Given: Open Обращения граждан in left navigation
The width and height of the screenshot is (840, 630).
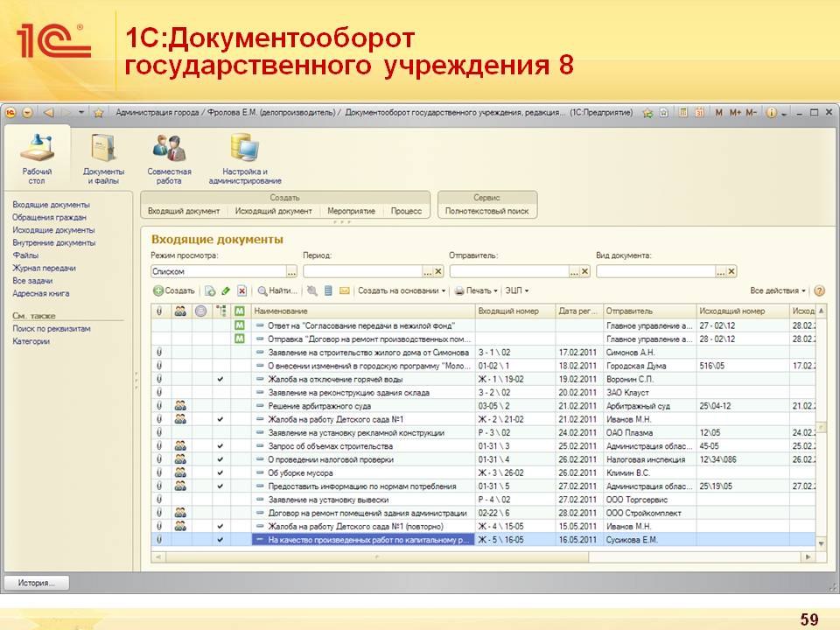Looking at the screenshot, I should [49, 218].
